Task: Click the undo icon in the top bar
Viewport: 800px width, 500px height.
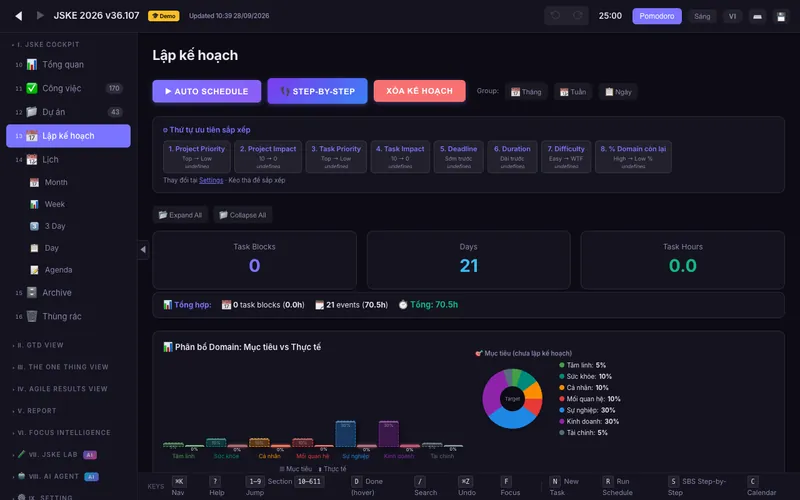Action: click(x=556, y=15)
